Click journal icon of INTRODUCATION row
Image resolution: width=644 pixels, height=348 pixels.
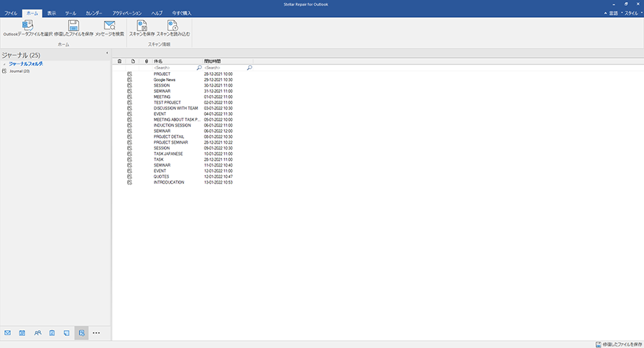point(130,182)
